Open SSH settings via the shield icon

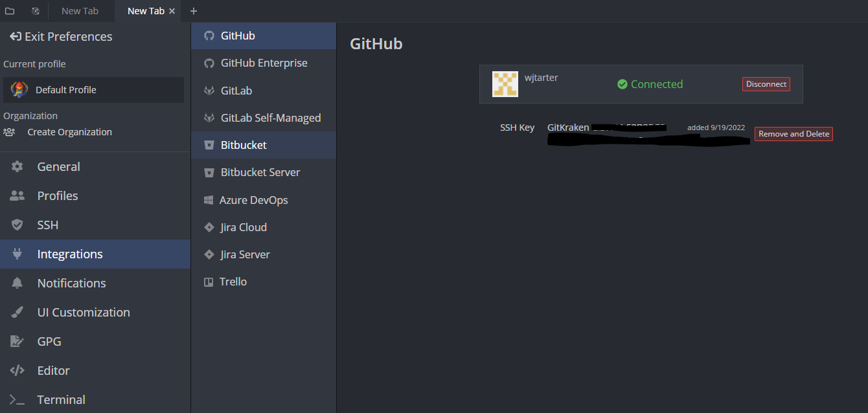pos(17,225)
